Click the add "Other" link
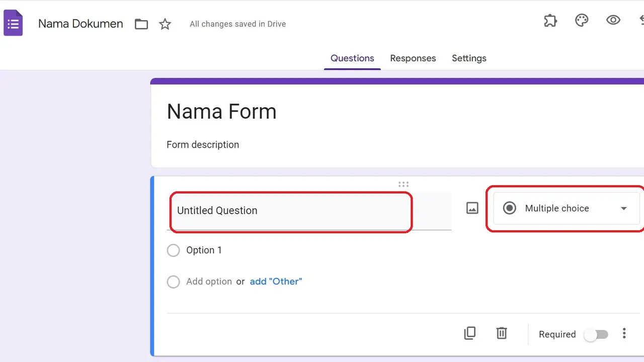Viewport: 644px width, 362px height. 276,281
